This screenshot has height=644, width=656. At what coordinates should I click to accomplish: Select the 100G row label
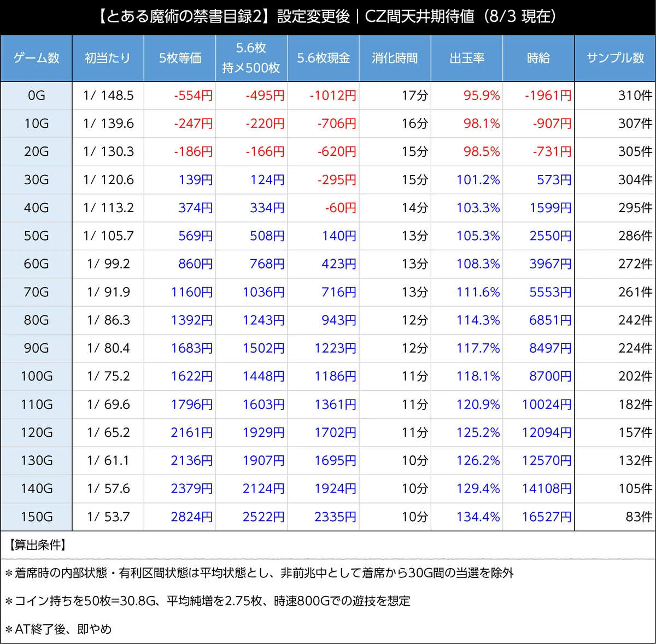coord(36,376)
